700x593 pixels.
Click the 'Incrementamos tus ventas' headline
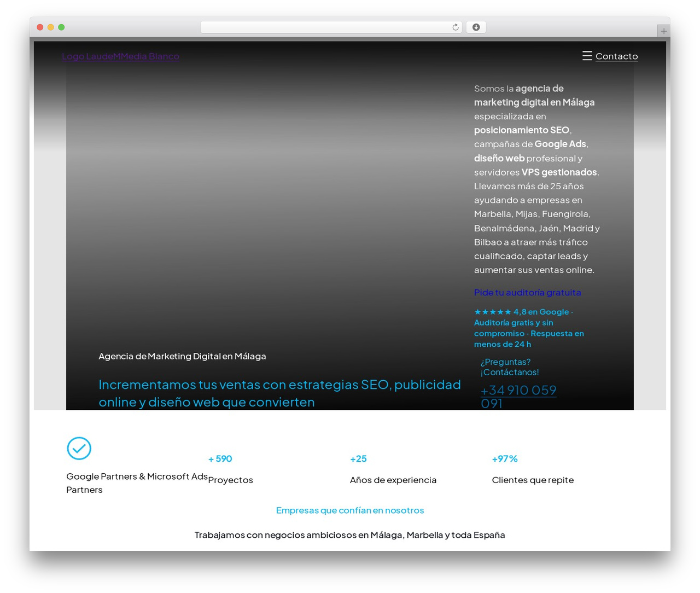(279, 393)
